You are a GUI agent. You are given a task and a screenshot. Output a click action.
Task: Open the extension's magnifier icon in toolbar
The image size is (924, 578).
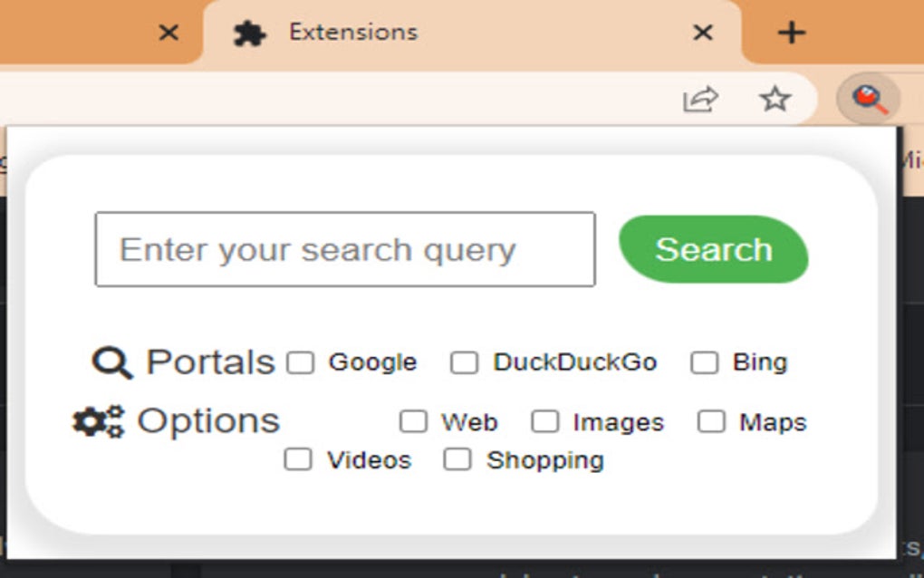(871, 100)
